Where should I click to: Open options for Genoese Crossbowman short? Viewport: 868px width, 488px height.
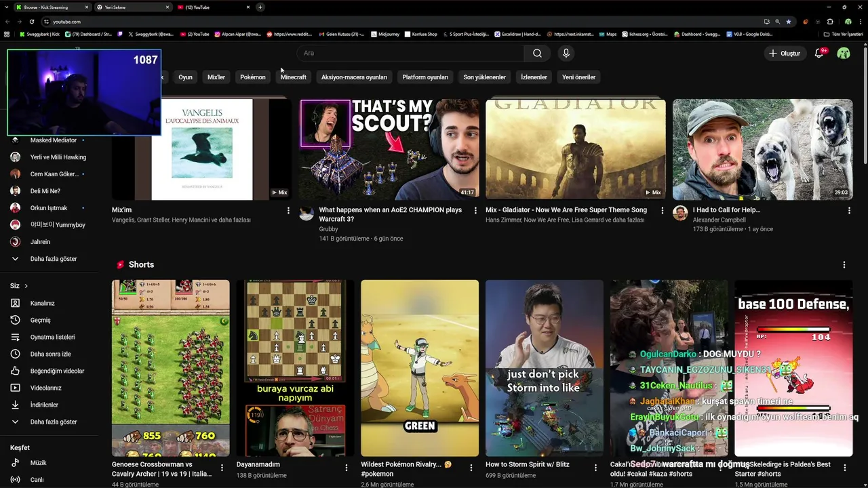click(x=222, y=468)
